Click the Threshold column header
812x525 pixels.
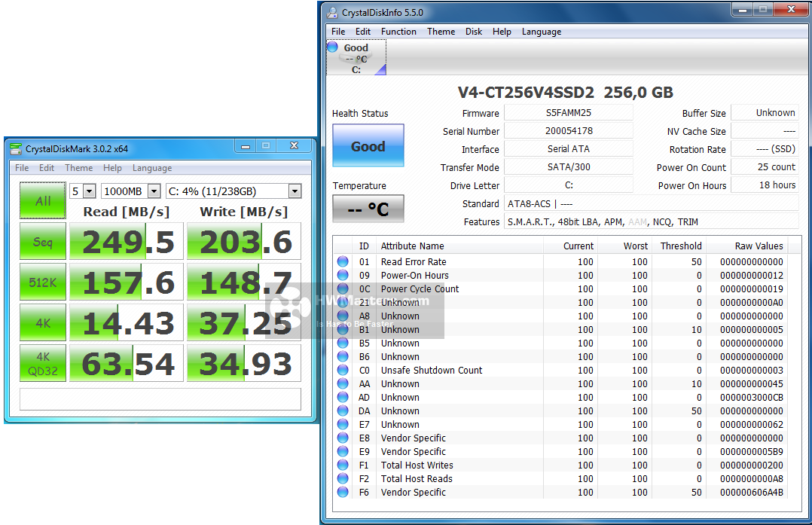(679, 246)
